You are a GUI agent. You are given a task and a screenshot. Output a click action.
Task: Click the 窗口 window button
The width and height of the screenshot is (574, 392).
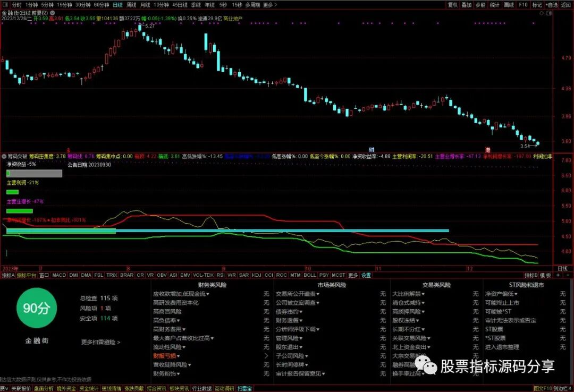pyautogui.click(x=44, y=275)
